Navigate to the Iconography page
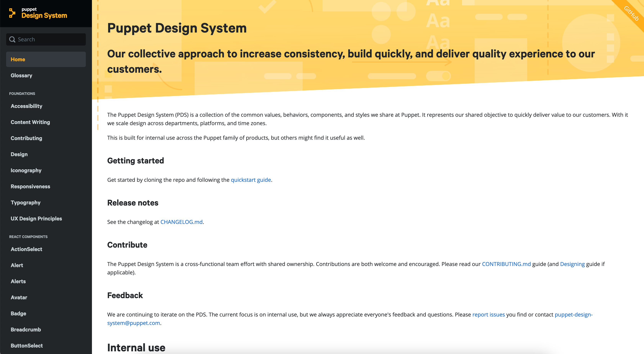This screenshot has height=354, width=644. coord(26,170)
